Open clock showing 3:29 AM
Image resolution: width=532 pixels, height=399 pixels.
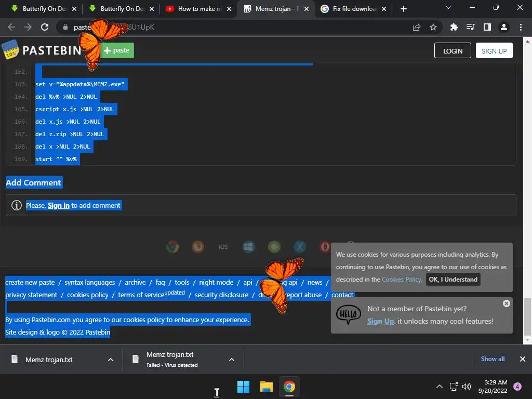pyautogui.click(x=493, y=387)
